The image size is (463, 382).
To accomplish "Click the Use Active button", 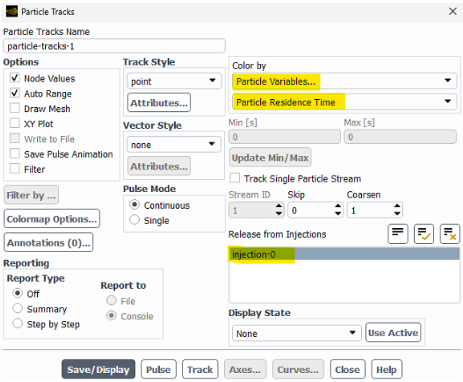I will point(393,332).
